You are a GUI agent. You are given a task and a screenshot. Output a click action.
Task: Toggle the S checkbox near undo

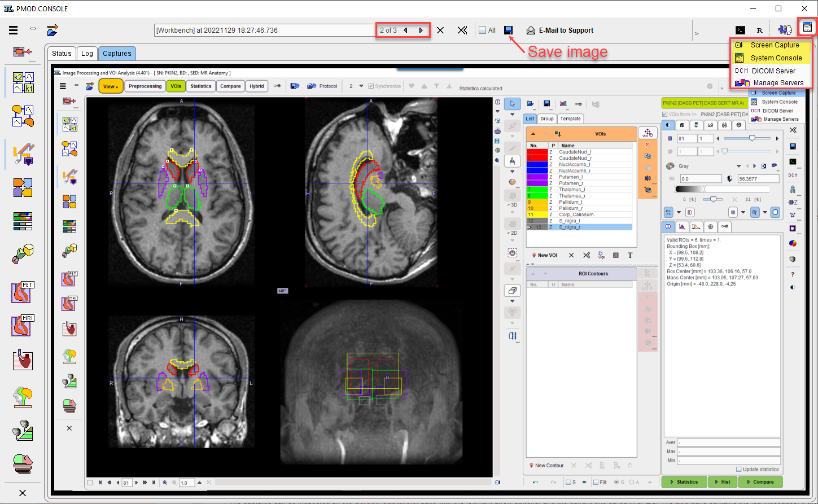point(569,482)
